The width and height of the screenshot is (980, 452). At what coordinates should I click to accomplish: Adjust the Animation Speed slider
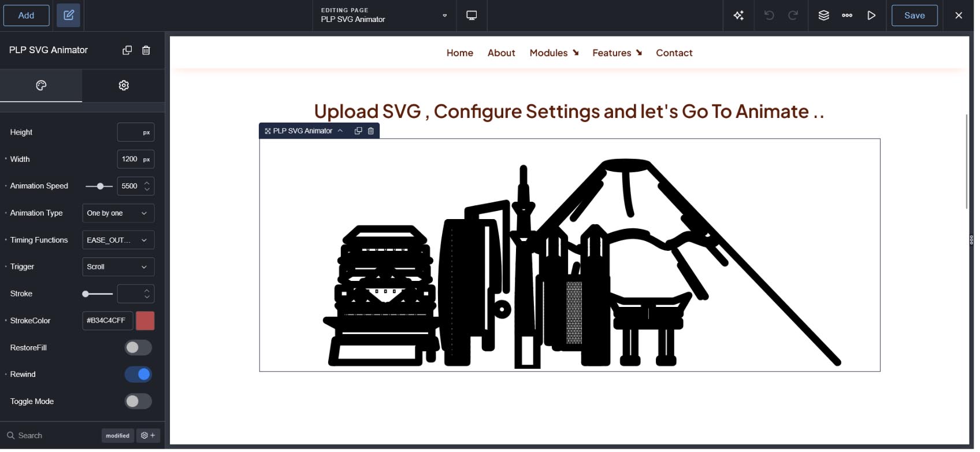point(101,187)
